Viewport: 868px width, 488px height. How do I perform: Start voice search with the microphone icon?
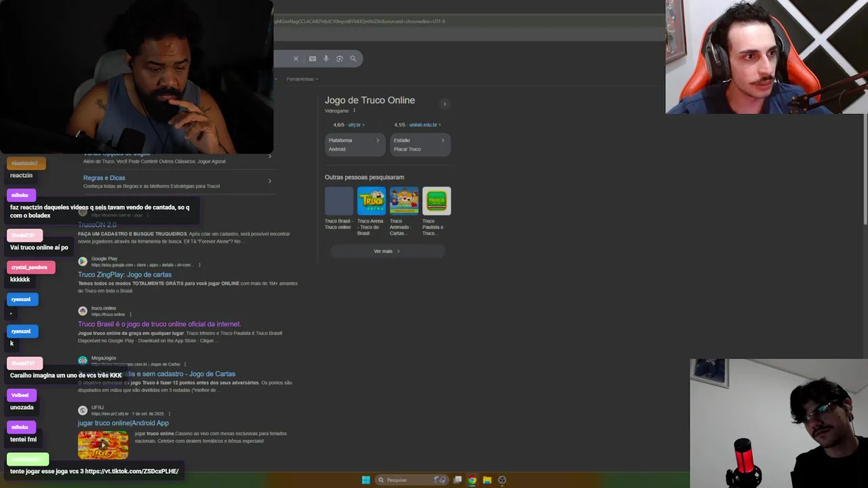tap(326, 58)
